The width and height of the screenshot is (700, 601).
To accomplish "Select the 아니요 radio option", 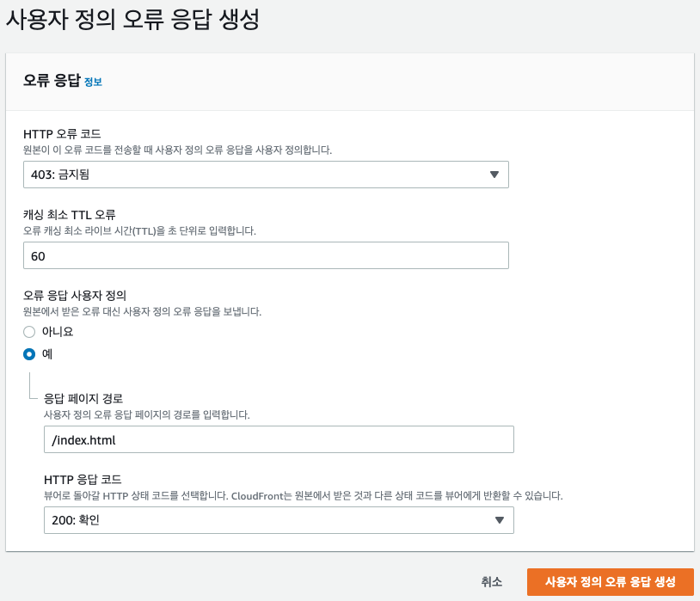I will tap(29, 332).
